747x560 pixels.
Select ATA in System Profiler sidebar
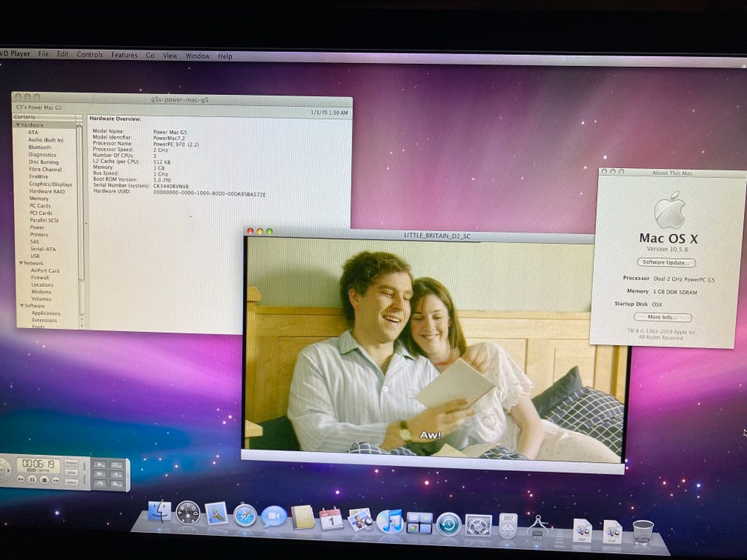click(x=33, y=132)
